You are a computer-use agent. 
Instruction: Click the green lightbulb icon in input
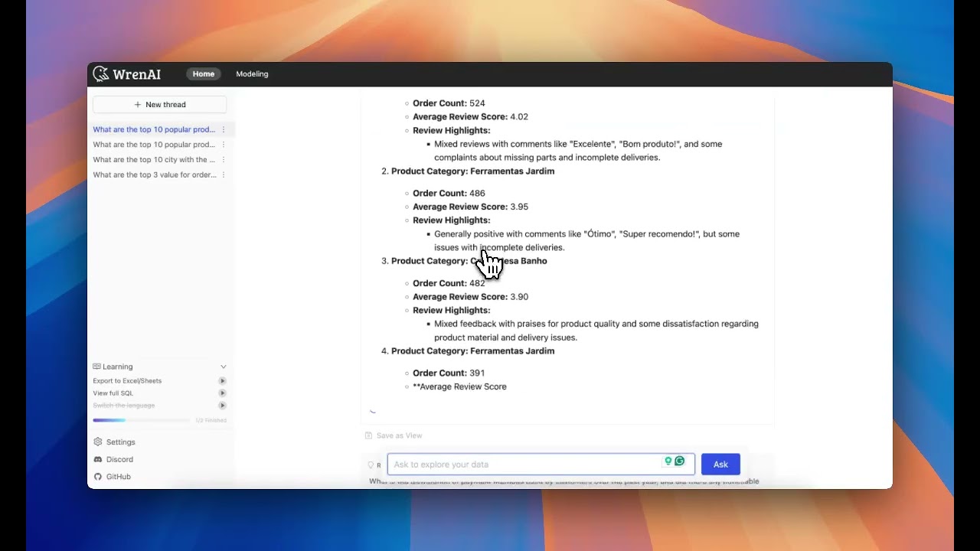click(668, 461)
